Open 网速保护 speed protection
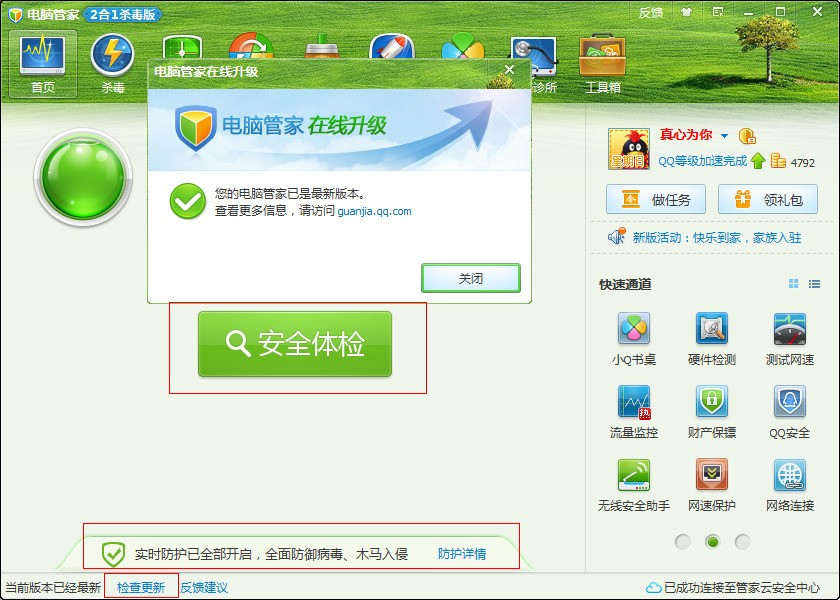This screenshot has height=600, width=840. [x=712, y=485]
